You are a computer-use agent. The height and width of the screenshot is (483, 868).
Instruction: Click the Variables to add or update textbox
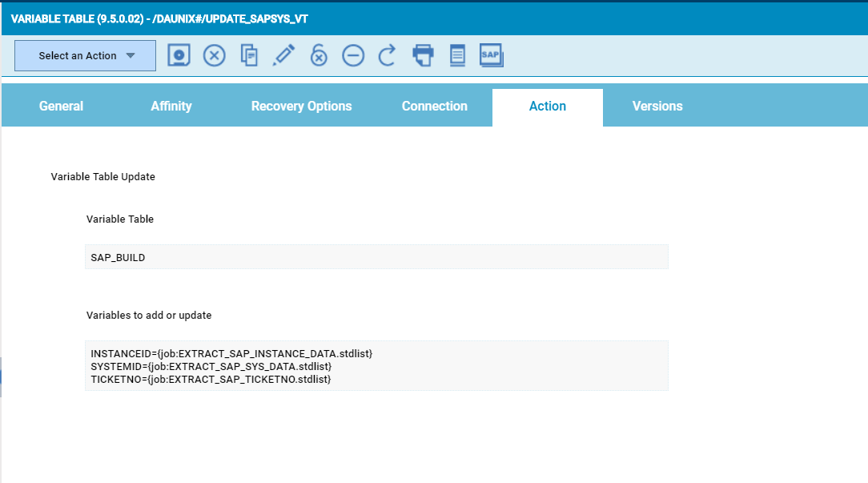(376, 366)
